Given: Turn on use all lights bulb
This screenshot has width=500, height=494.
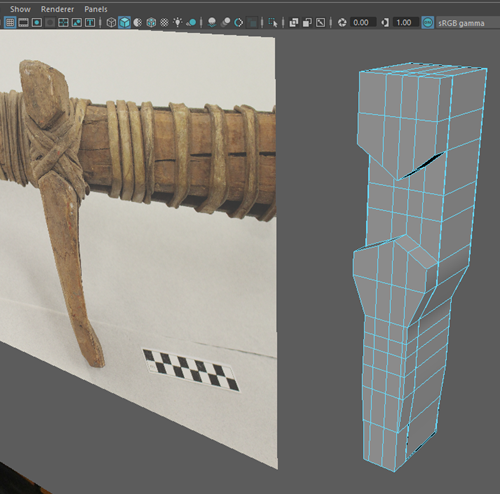Looking at the screenshot, I should (178, 23).
